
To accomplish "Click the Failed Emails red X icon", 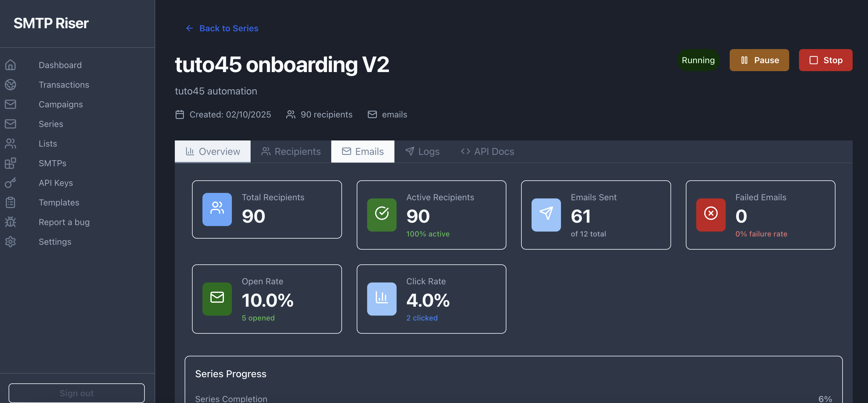I will point(710,215).
